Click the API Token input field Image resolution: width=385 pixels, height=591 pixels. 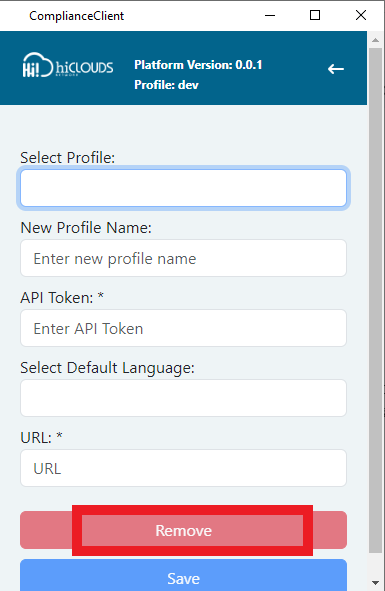[x=183, y=328]
